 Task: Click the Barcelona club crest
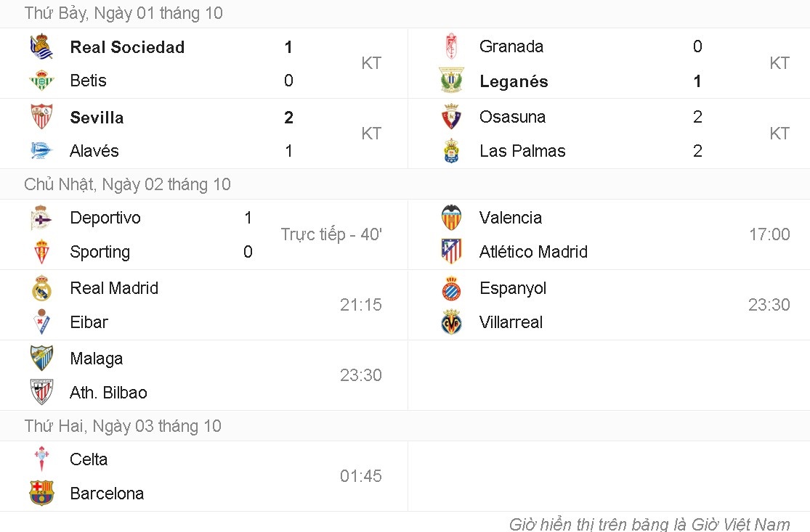tap(41, 494)
